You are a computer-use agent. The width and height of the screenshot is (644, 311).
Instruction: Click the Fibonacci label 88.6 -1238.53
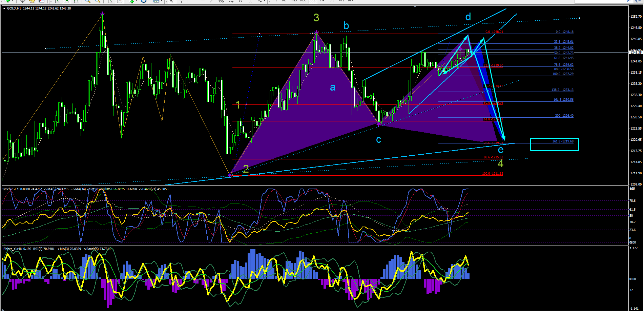564,69
